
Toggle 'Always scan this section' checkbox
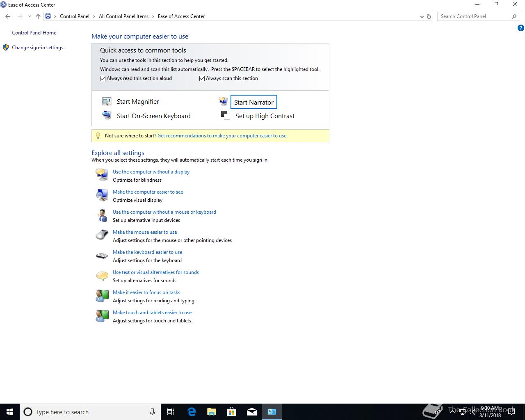click(202, 78)
